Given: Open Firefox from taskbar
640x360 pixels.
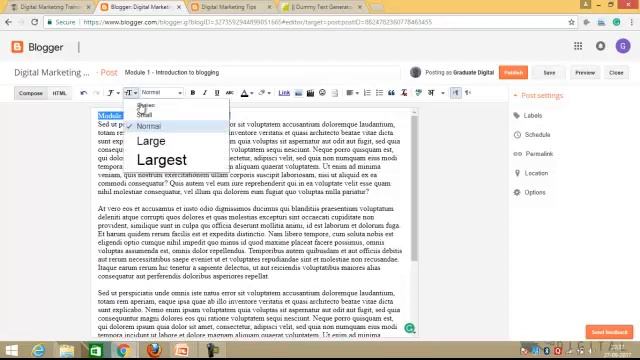Looking at the screenshot, I should coord(154,351).
